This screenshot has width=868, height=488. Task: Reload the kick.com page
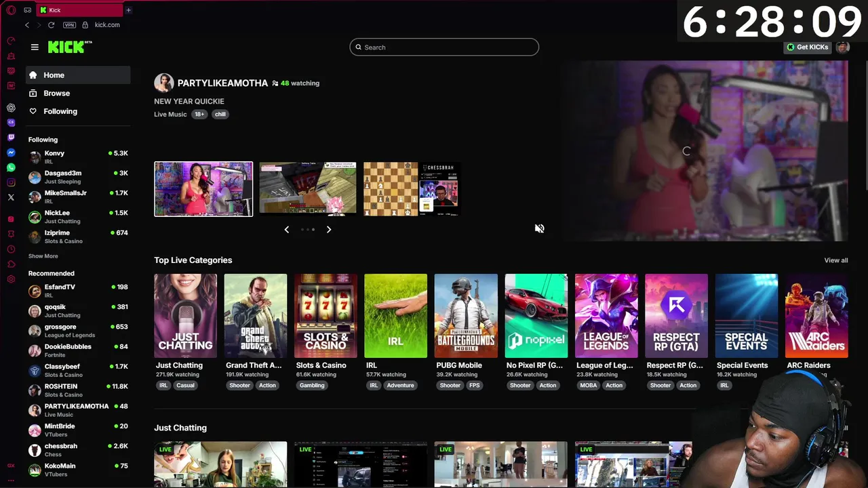(x=51, y=25)
